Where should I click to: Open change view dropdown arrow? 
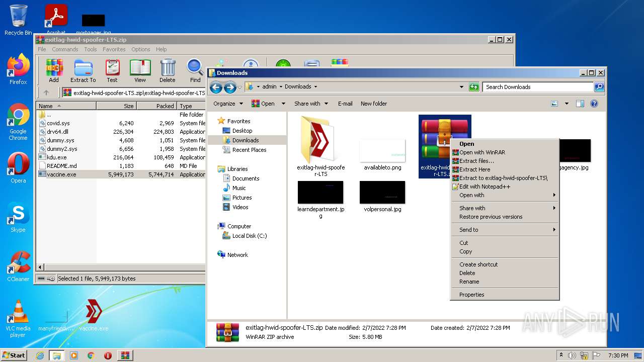(567, 104)
